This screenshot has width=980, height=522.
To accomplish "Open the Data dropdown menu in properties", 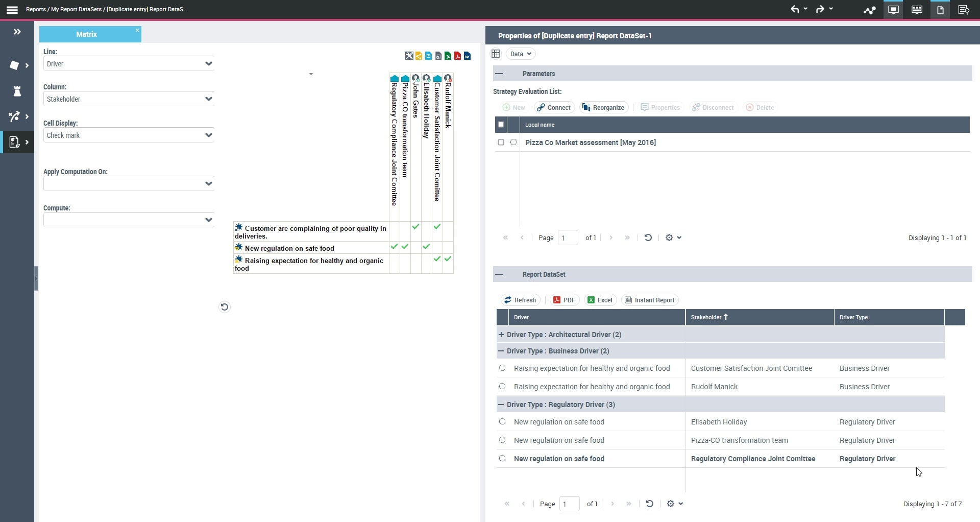I will (520, 54).
